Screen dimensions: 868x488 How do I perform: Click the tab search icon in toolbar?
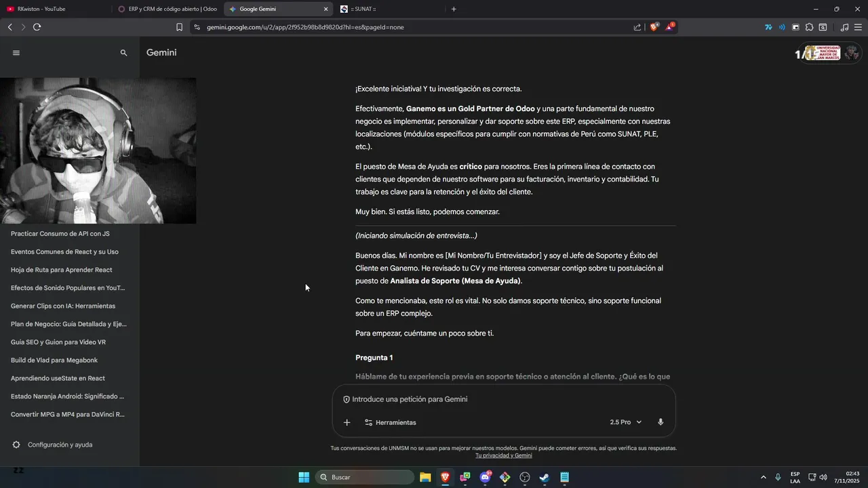[x=823, y=27]
